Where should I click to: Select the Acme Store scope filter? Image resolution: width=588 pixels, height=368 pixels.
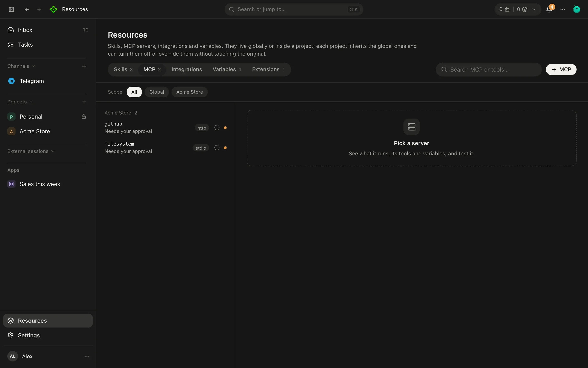pos(189,92)
